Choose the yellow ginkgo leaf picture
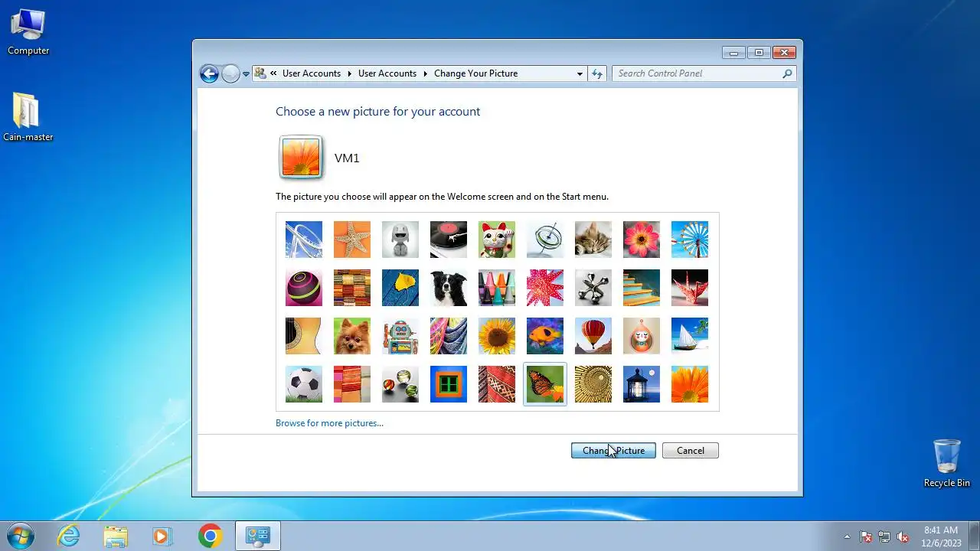This screenshot has height=551, width=980. 400,288
